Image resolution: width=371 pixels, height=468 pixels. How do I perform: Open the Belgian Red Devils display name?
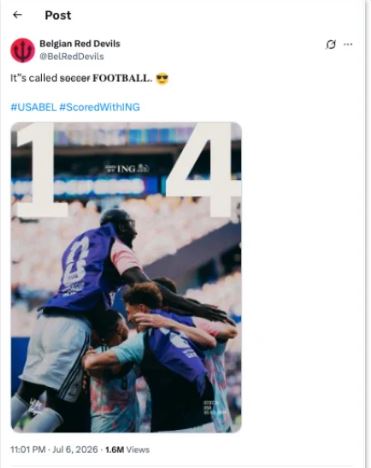80,44
